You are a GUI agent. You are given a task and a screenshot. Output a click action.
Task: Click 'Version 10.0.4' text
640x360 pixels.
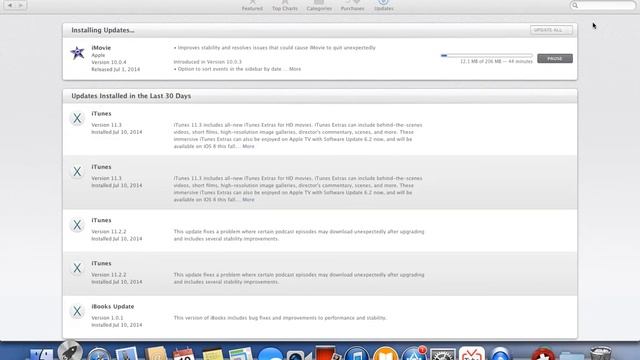point(109,62)
